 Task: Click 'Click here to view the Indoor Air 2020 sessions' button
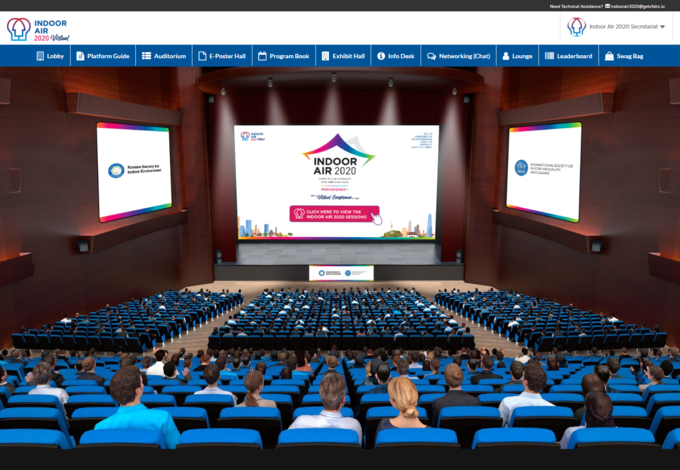tap(335, 214)
